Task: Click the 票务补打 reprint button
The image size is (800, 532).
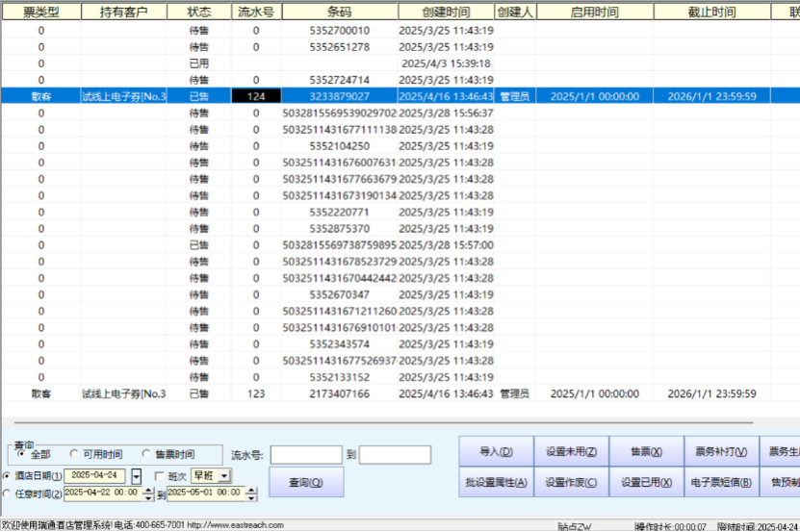Action: pyautogui.click(x=721, y=451)
